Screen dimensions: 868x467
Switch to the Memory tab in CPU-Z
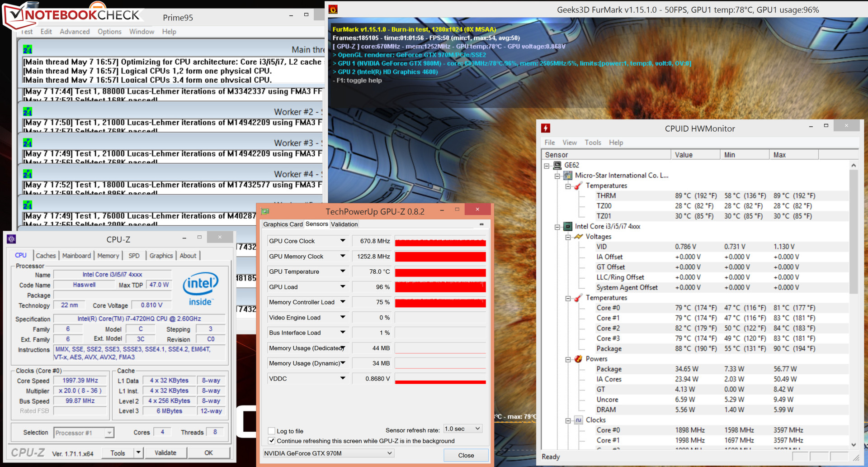click(108, 256)
